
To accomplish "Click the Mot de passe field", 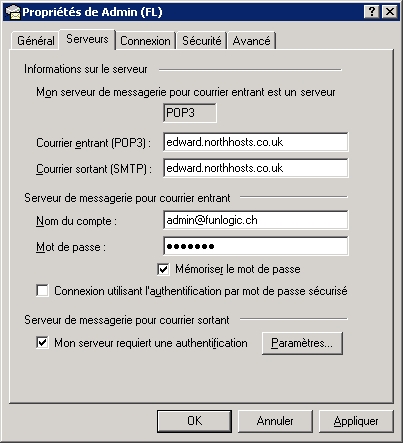I will click(x=256, y=246).
